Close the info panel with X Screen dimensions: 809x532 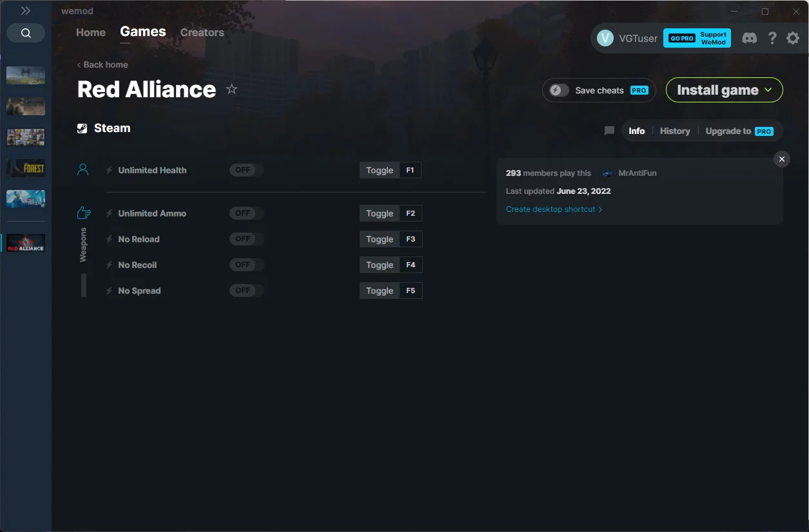782,159
